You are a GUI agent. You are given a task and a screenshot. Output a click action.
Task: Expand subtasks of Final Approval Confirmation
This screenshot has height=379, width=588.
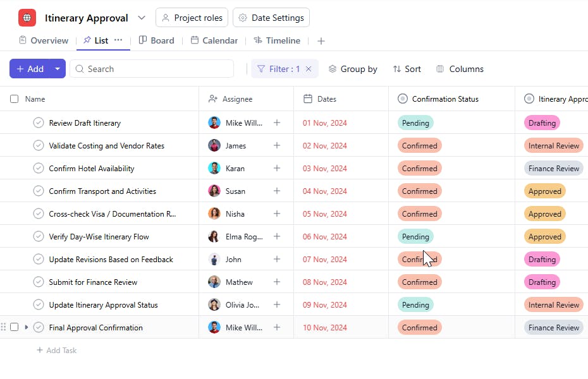(27, 327)
